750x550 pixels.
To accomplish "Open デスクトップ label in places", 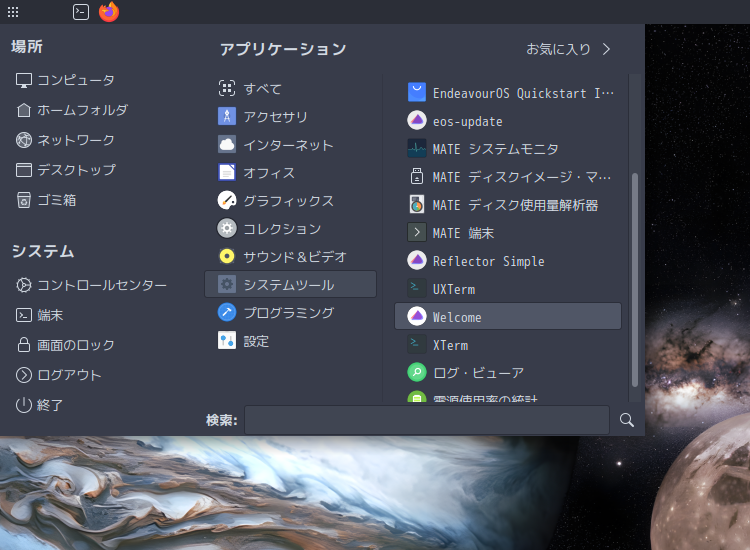I will point(77,170).
